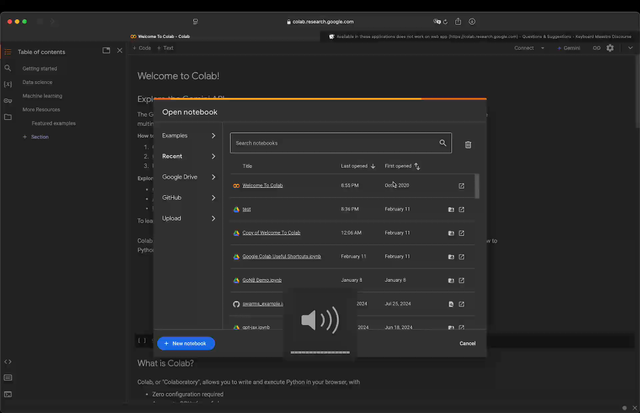Show test notebook in Drive icon
Image resolution: width=640 pixels, height=413 pixels.
[x=451, y=209]
